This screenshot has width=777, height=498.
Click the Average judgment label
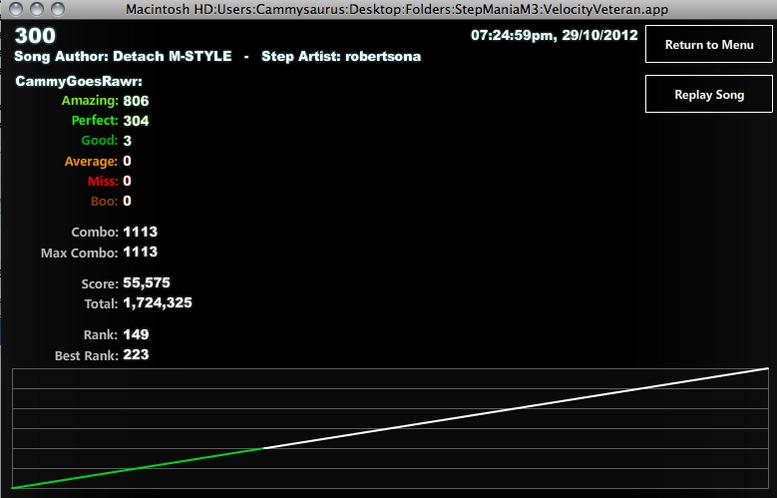(91, 162)
